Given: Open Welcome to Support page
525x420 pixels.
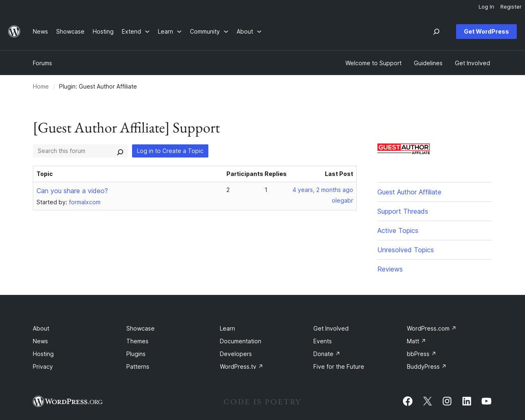Looking at the screenshot, I should [373, 63].
